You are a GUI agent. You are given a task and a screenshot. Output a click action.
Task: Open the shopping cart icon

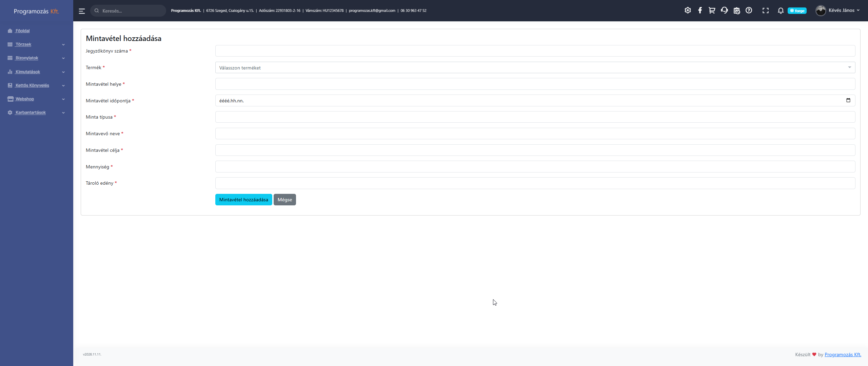pyautogui.click(x=712, y=11)
